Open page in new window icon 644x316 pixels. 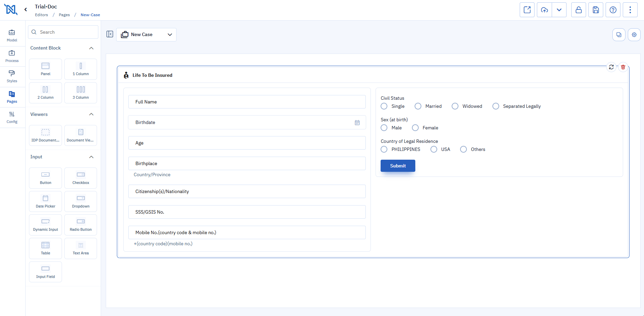(527, 10)
